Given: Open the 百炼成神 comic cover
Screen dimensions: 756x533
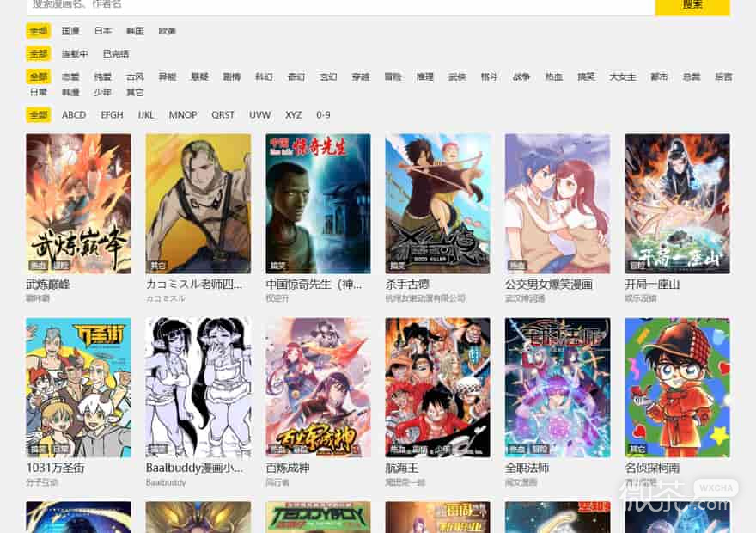Looking at the screenshot, I should click(318, 388).
